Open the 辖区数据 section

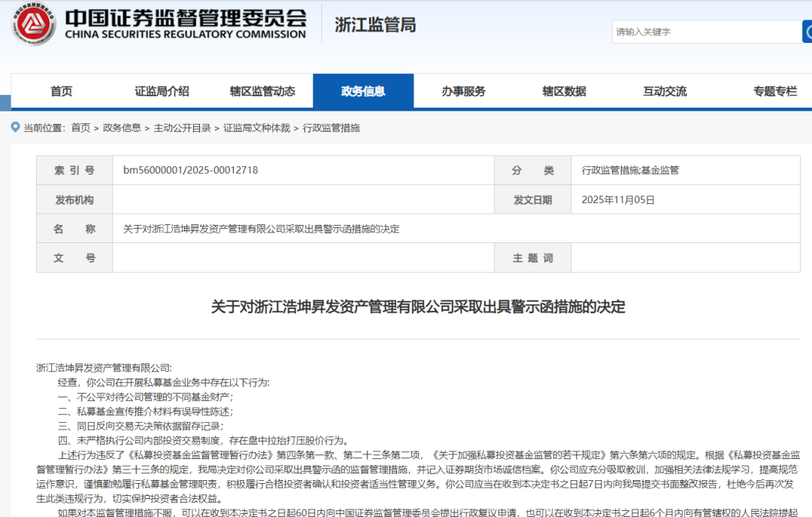point(565,90)
